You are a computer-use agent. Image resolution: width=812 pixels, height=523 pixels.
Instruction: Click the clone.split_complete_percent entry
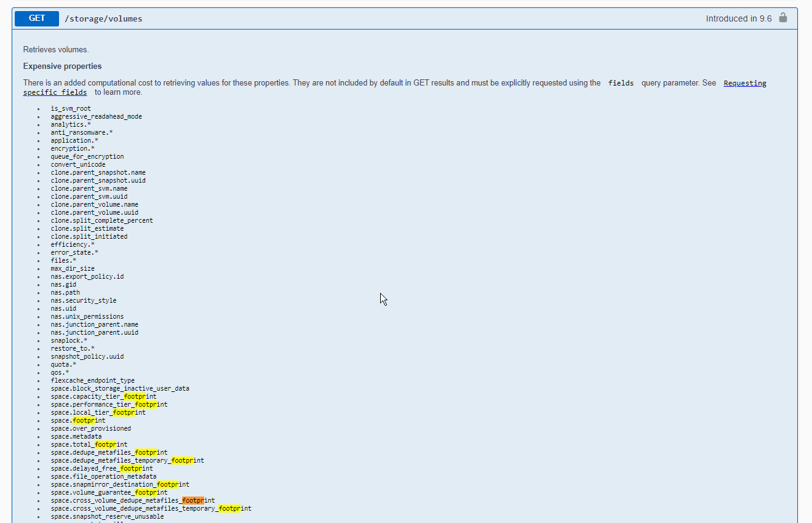[102, 220]
